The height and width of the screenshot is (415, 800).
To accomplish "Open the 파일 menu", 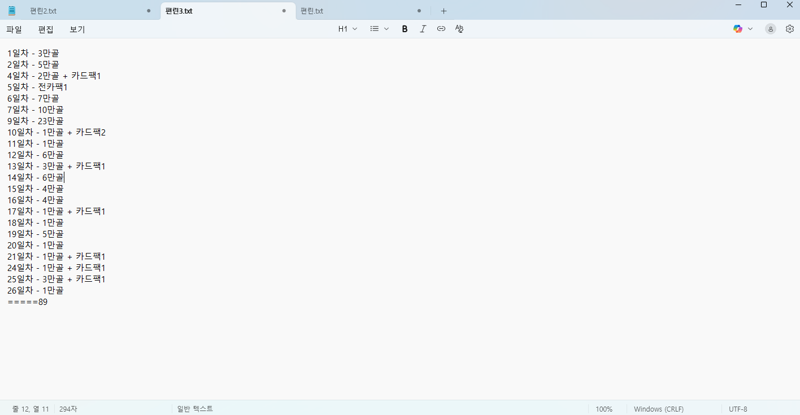I will 14,30.
